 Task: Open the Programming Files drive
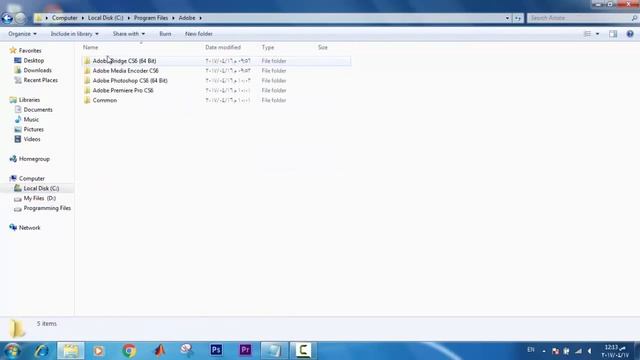(x=47, y=208)
